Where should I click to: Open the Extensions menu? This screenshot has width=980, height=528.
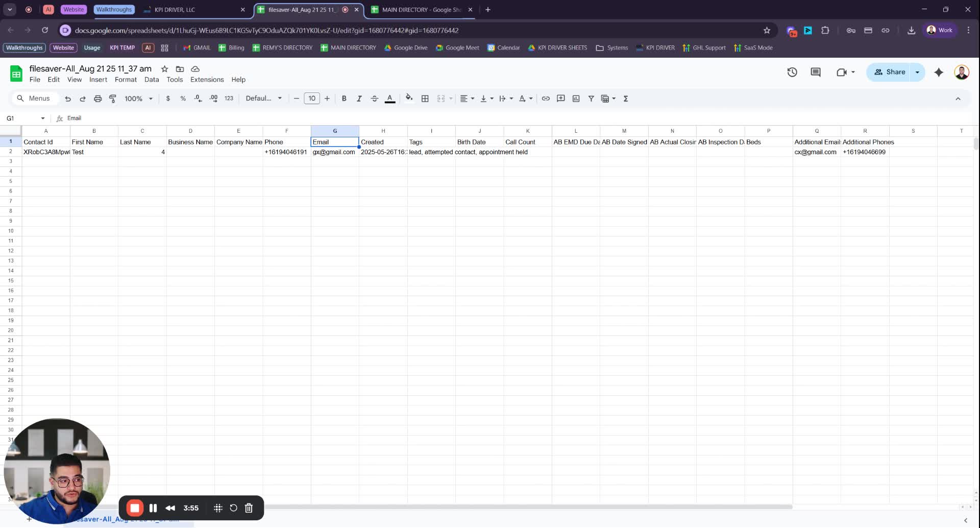pyautogui.click(x=207, y=80)
